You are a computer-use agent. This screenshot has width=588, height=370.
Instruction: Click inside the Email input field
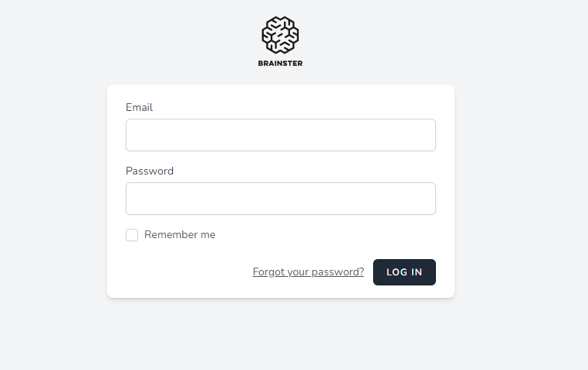point(280,135)
